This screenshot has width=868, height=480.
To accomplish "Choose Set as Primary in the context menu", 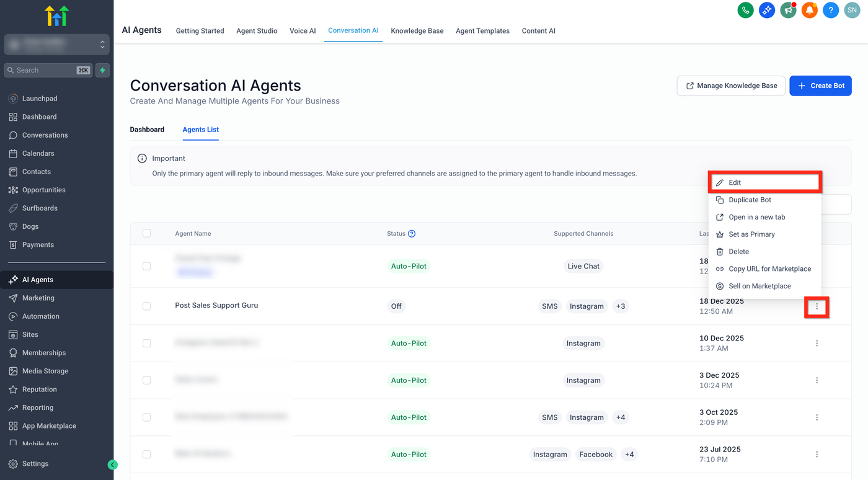I will coord(751,234).
